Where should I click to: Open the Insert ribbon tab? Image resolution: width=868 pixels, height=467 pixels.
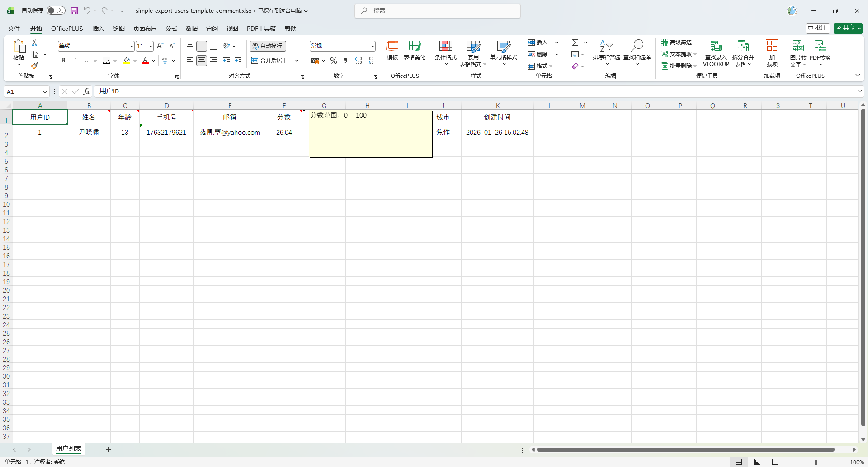pyautogui.click(x=98, y=29)
